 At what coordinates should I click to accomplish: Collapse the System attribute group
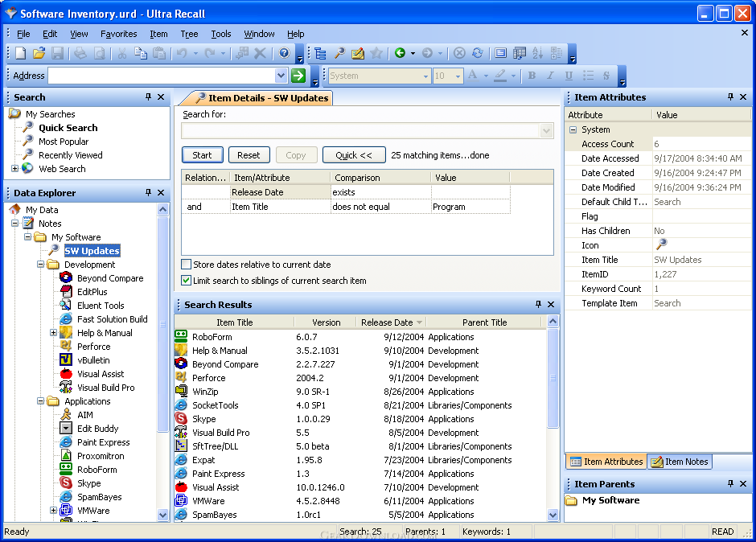[x=573, y=129]
